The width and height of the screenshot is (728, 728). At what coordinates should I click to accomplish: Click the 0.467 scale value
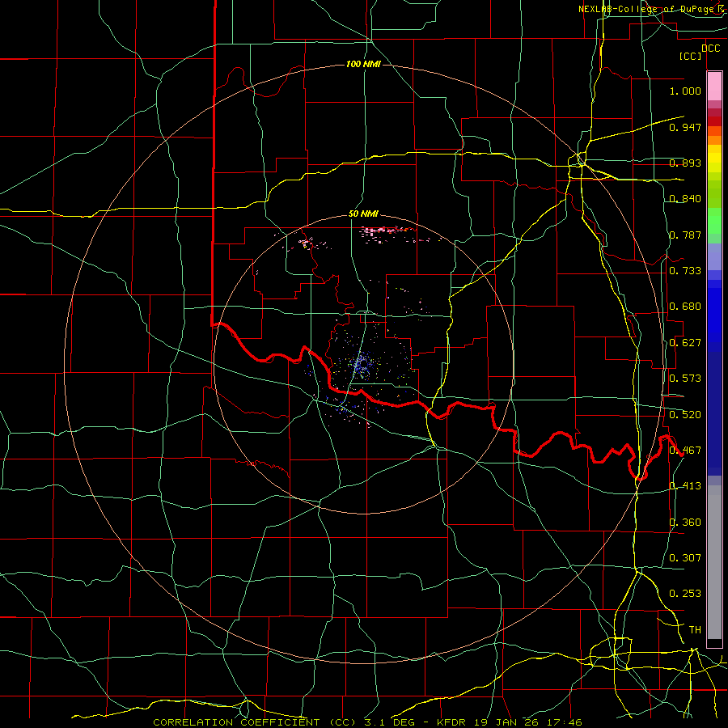pos(685,451)
